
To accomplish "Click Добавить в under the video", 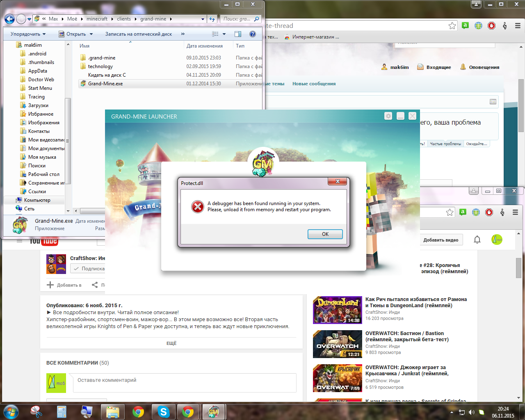I will [64, 285].
